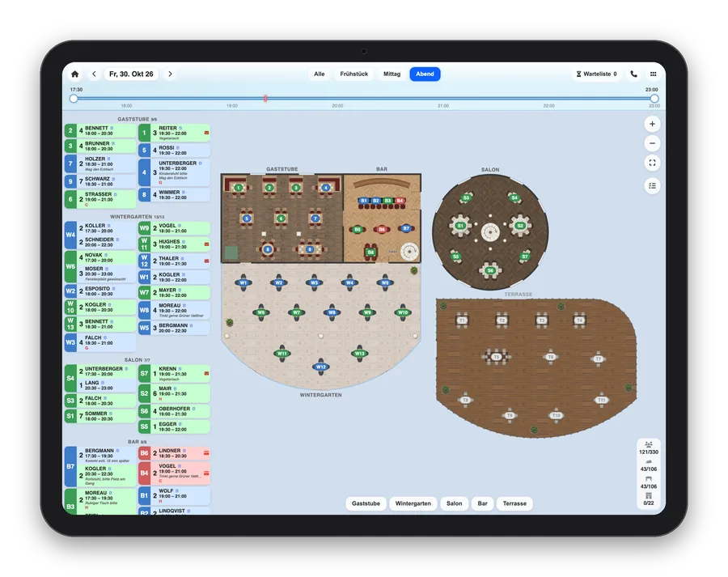Advance to the next day arrow
The width and height of the screenshot is (728, 577).
[170, 74]
